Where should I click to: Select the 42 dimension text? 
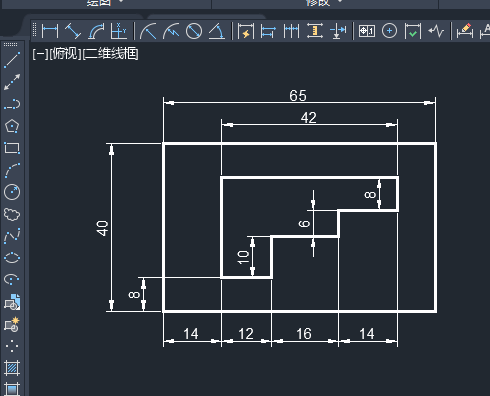tap(308, 118)
